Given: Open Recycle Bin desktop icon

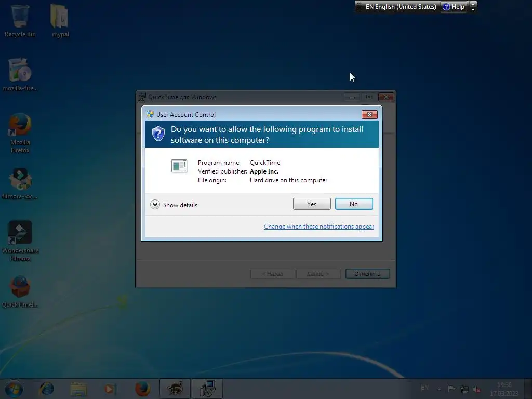Looking at the screenshot, I should pos(20,20).
